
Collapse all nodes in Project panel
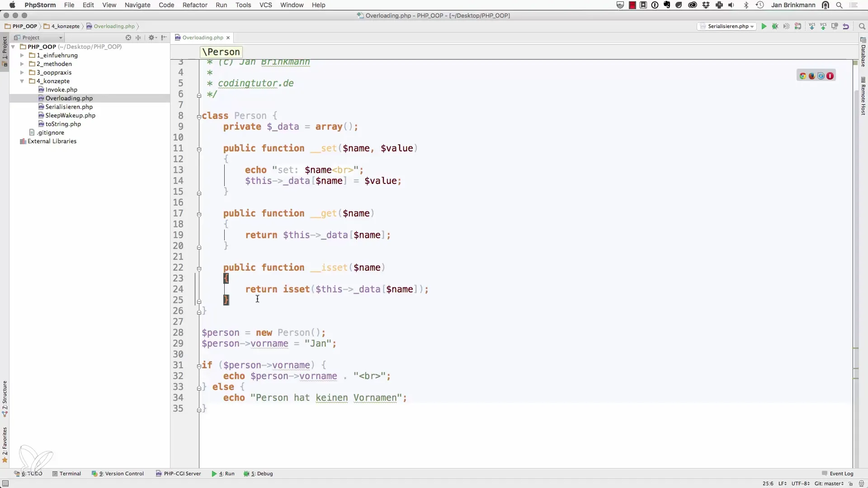pyautogui.click(x=138, y=38)
